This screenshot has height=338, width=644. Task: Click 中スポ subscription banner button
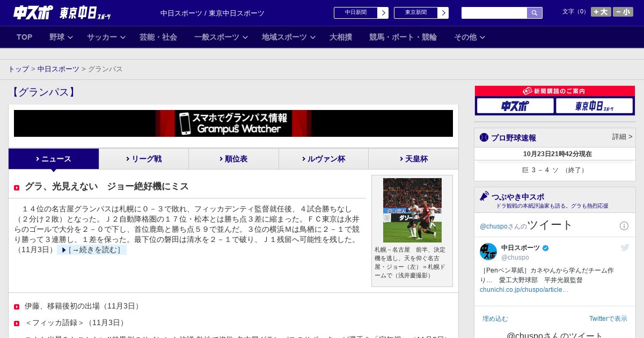(x=515, y=106)
